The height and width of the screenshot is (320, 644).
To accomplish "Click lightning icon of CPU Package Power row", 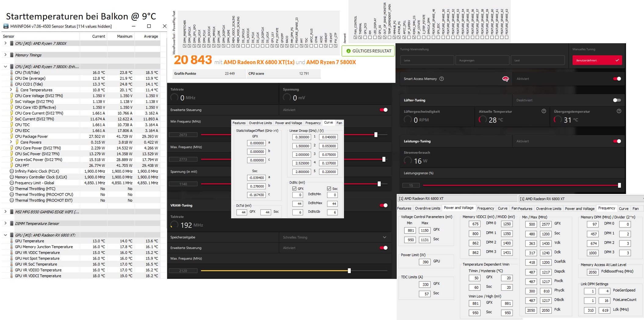I will (12, 136).
